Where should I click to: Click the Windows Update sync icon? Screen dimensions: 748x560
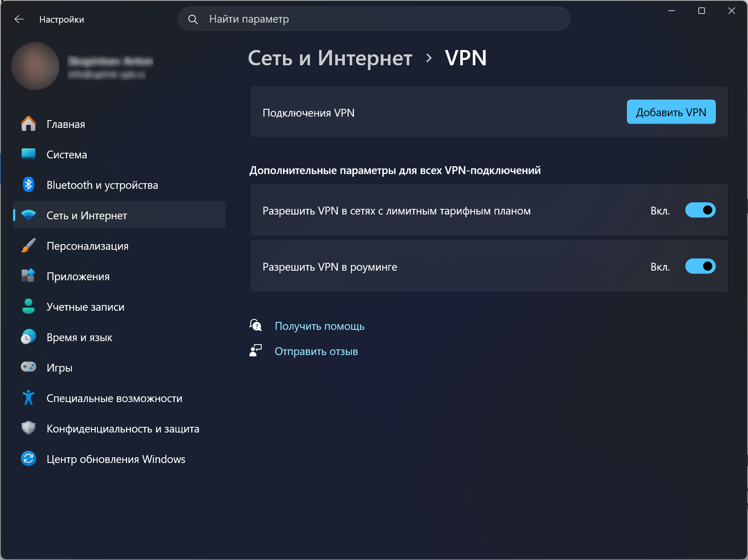(x=29, y=459)
